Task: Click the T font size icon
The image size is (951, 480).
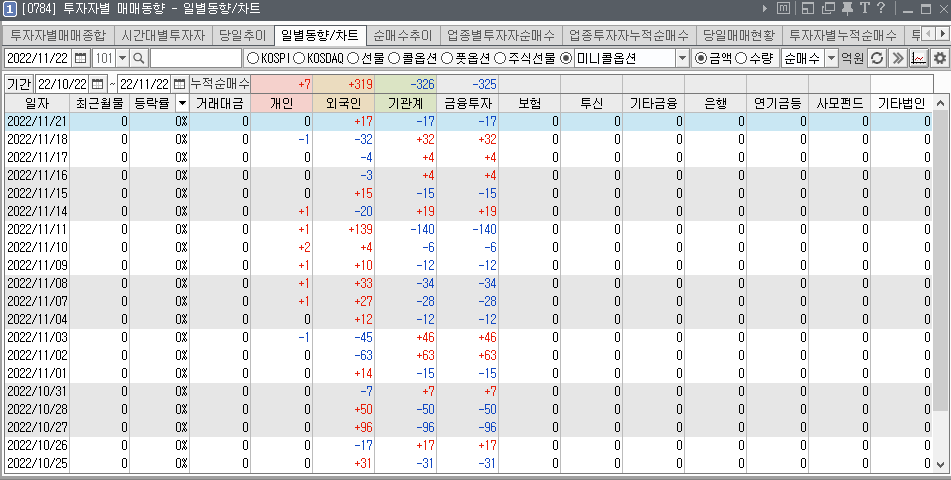Action: 864,9
